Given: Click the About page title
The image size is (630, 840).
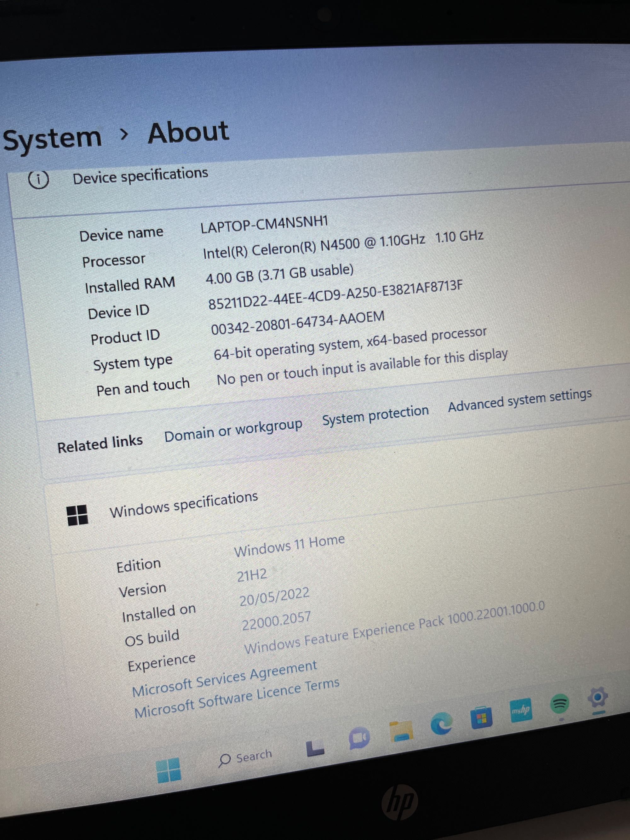Looking at the screenshot, I should (x=188, y=132).
